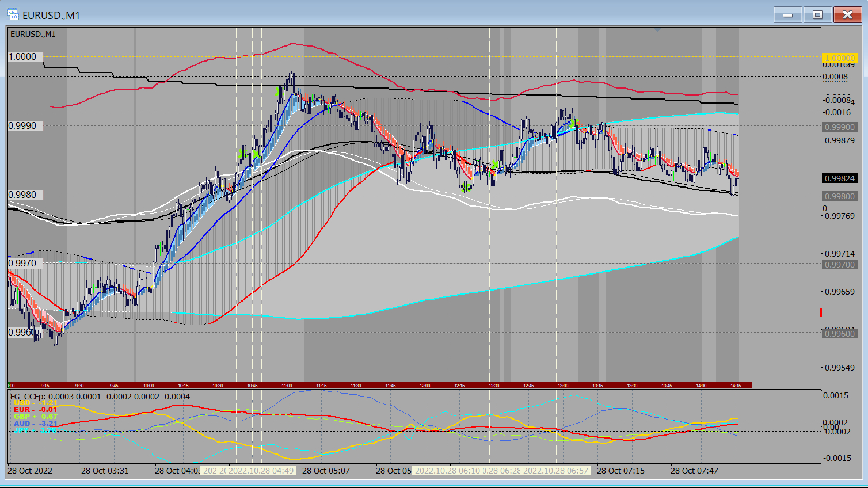868x488 pixels.
Task: Click the 11:00 tick on the red time bar
Action: click(x=287, y=386)
